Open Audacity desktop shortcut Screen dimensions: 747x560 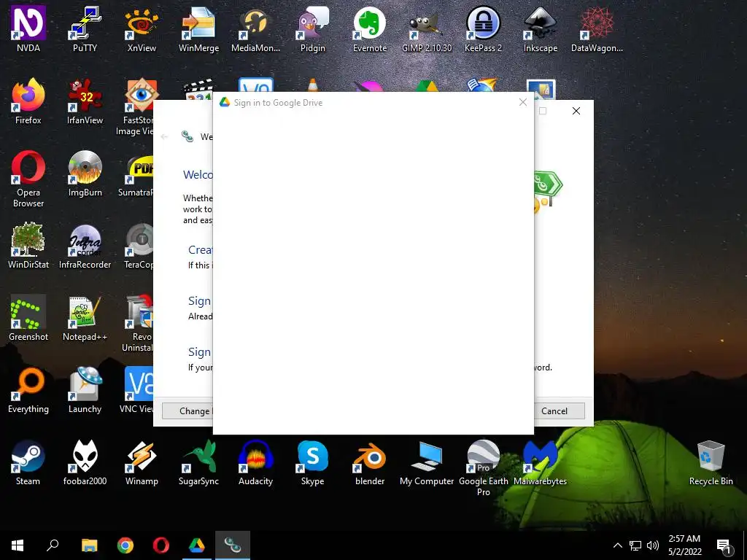pos(255,462)
